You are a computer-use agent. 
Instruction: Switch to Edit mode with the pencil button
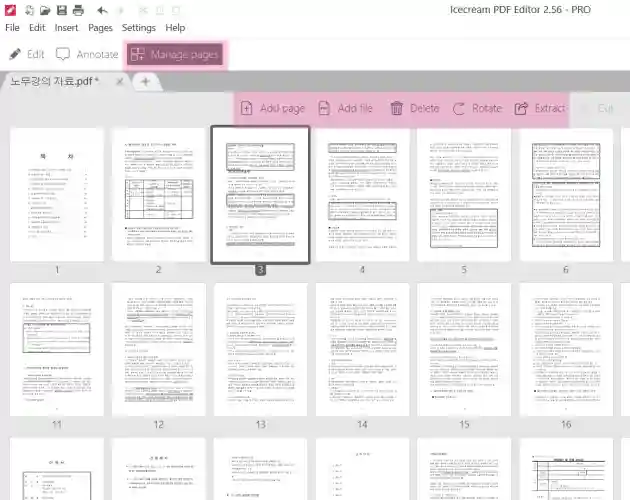[27, 54]
